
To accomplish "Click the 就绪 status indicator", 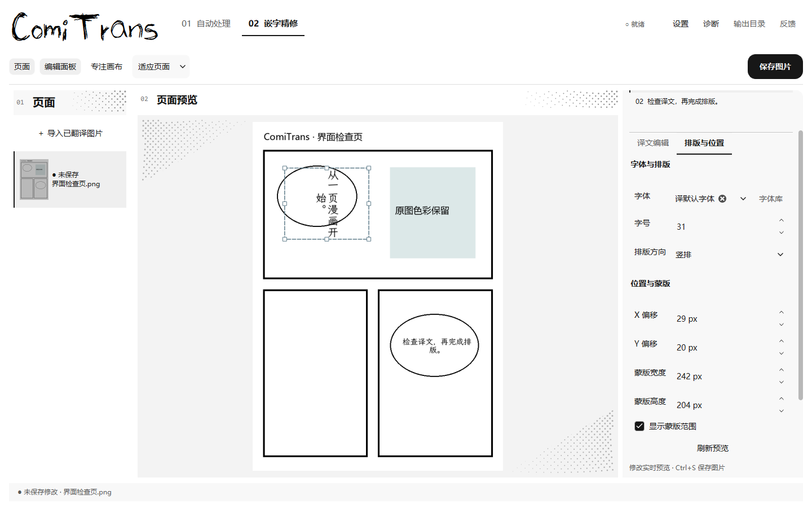I will tap(635, 24).
